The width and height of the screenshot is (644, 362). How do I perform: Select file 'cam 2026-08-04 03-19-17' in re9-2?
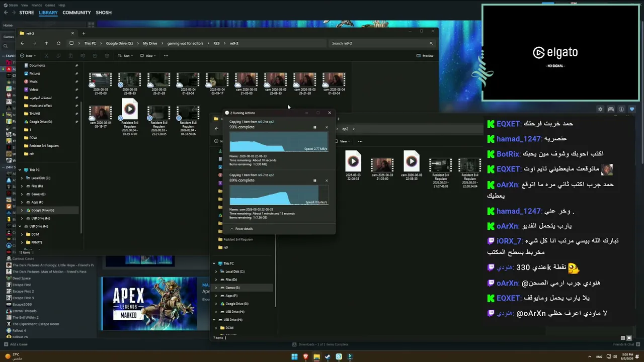click(100, 117)
